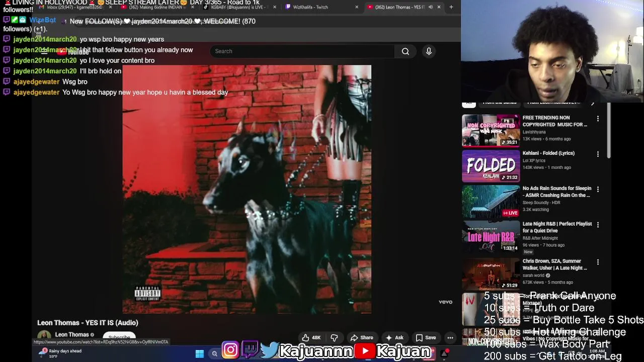This screenshot has width=644, height=362.
Task: Switch to the Gmail Inbox browser tab
Action: [x=74, y=7]
